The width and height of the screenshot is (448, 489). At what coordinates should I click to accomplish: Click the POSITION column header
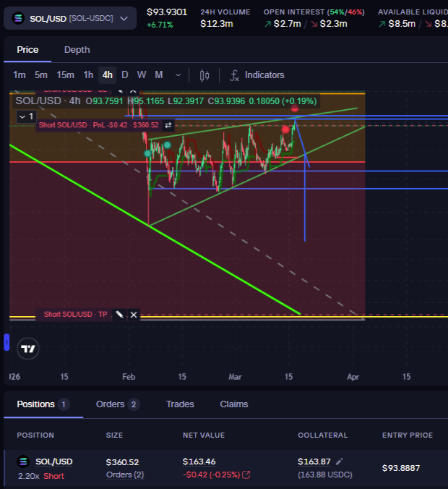click(35, 435)
